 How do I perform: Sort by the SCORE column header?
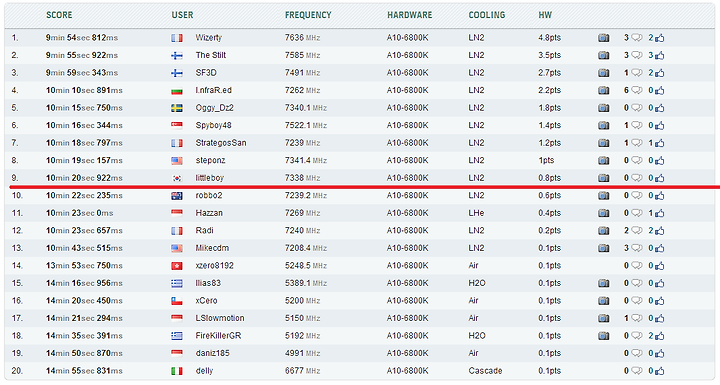click(59, 15)
